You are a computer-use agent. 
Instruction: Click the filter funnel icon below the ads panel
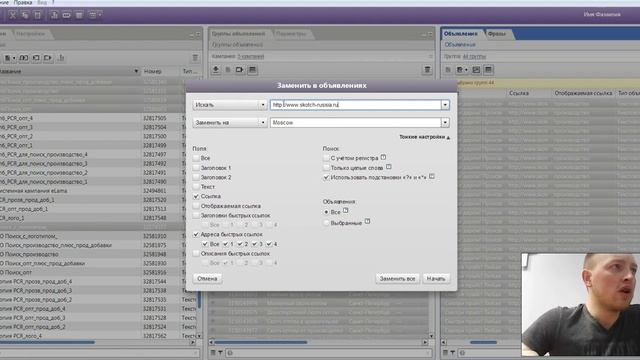click(453, 353)
